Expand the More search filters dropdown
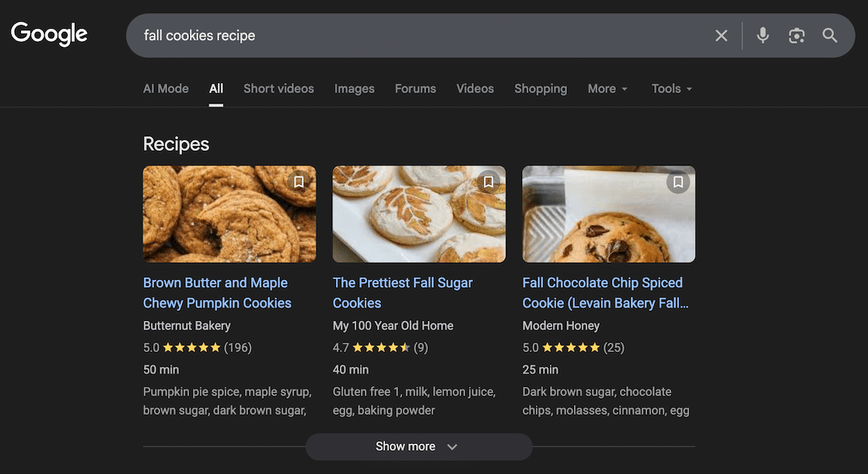 point(607,89)
